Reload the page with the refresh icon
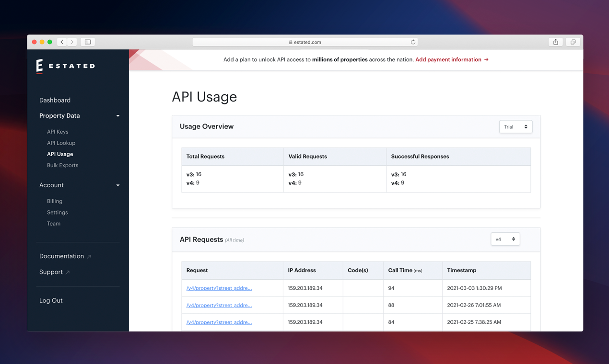 point(413,42)
